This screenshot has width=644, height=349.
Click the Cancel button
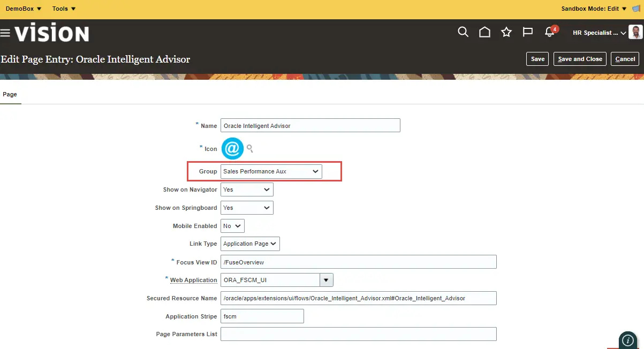coord(625,59)
